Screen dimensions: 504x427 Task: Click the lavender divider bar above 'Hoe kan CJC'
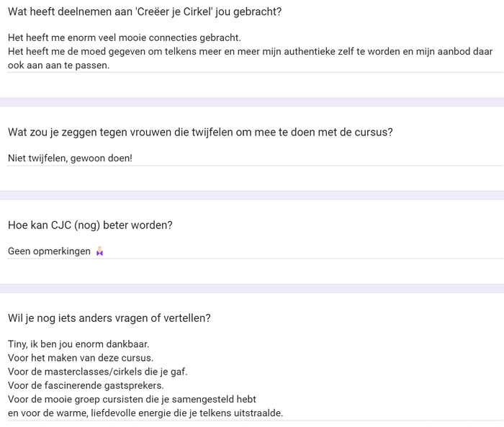pos(252,195)
